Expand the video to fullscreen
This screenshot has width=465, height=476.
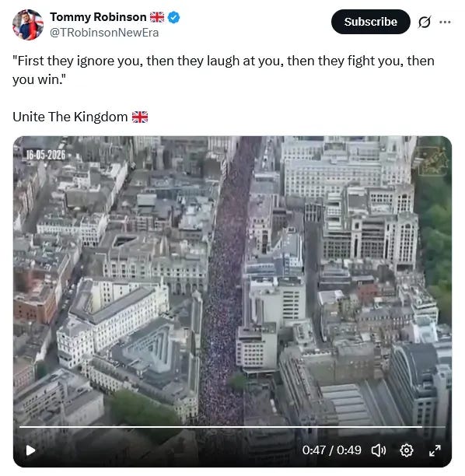coord(435,450)
